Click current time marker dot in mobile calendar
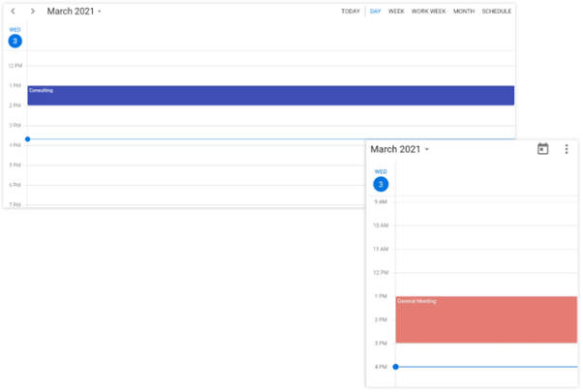Screen dimensions: 583x392 [395, 367]
